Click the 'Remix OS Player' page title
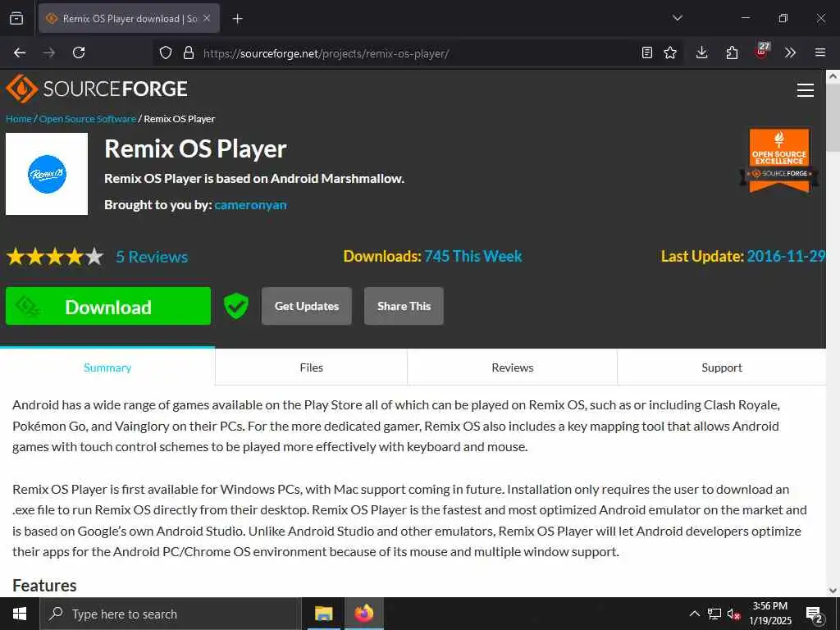Screen dimensions: 840x630 pos(195,148)
